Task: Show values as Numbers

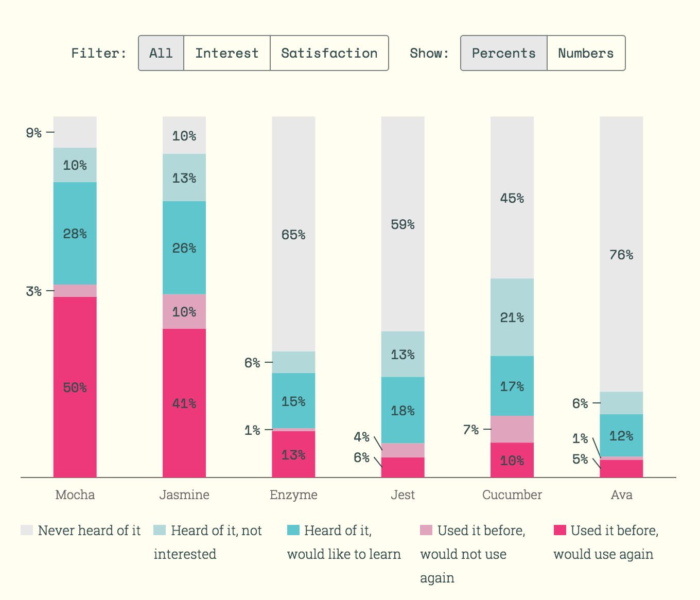Action: (x=586, y=53)
